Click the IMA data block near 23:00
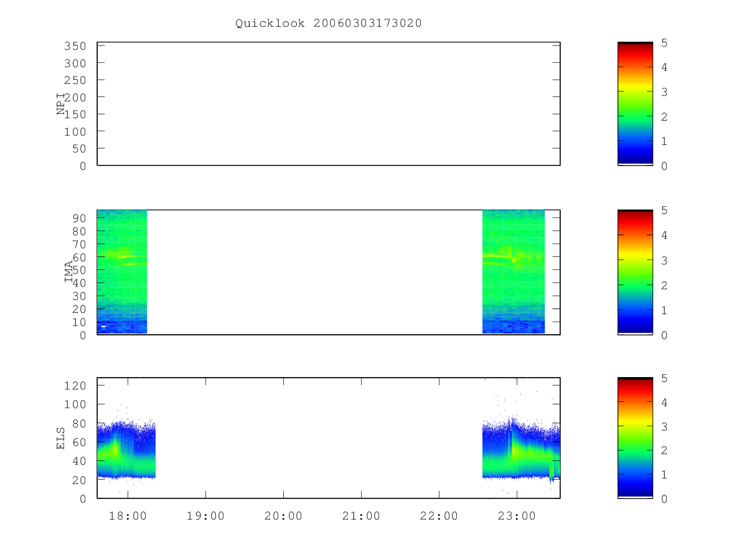747x560 pixels. point(514,272)
